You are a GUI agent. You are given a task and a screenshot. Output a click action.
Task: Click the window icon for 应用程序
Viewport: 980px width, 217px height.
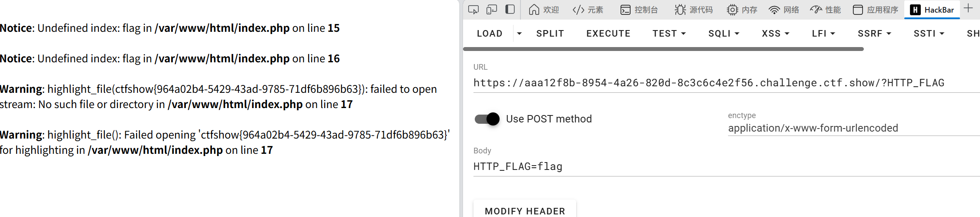point(858,10)
